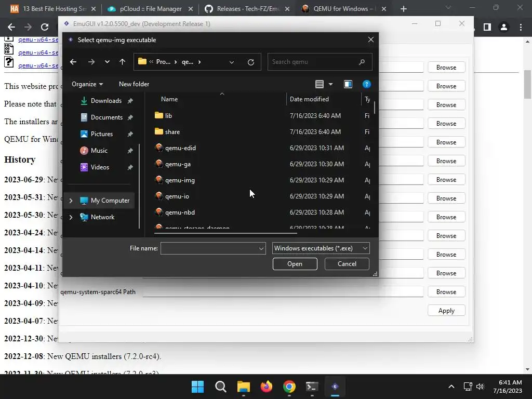Viewport: 532px width, 399px height.
Task: Close the Select qemu-img executable dialog
Action: pos(371,39)
